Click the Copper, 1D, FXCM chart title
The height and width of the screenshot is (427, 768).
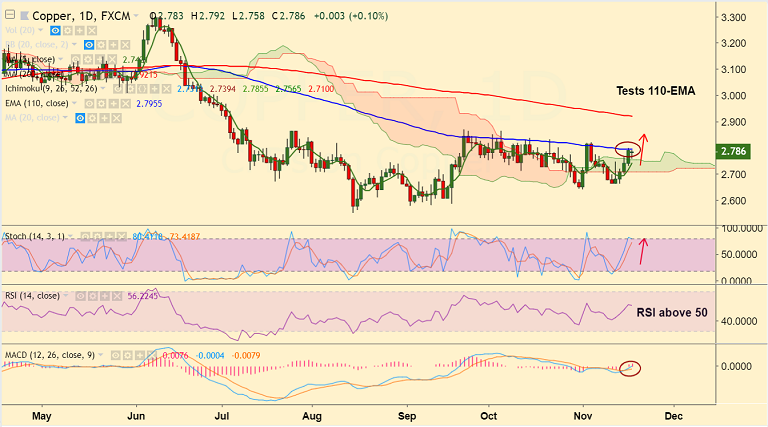coord(81,16)
